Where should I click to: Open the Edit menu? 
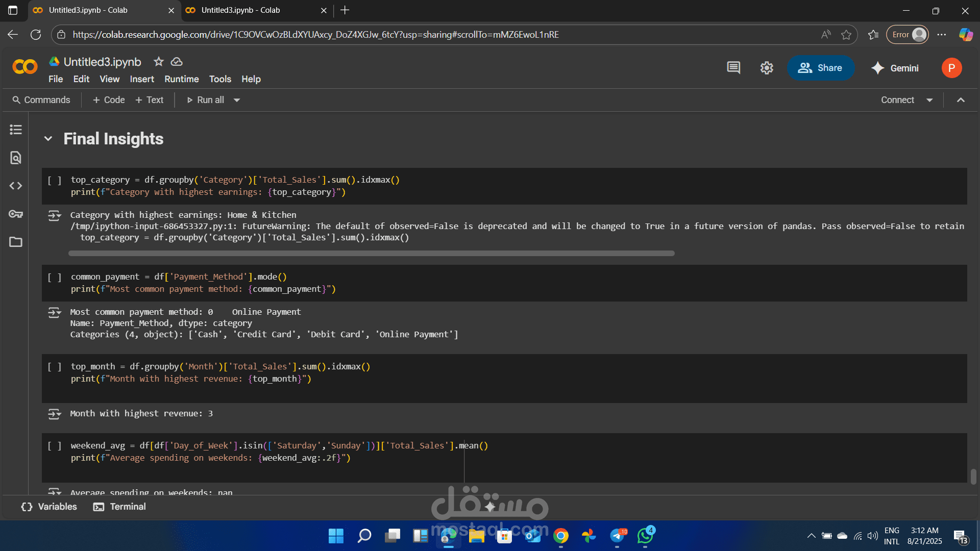(x=81, y=79)
